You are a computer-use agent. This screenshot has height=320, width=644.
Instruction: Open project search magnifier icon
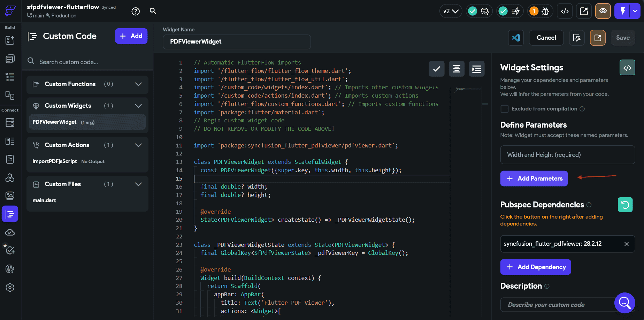[x=153, y=11]
